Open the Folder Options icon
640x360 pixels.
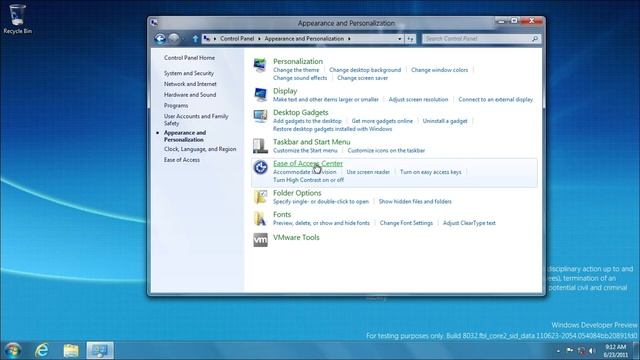260,196
